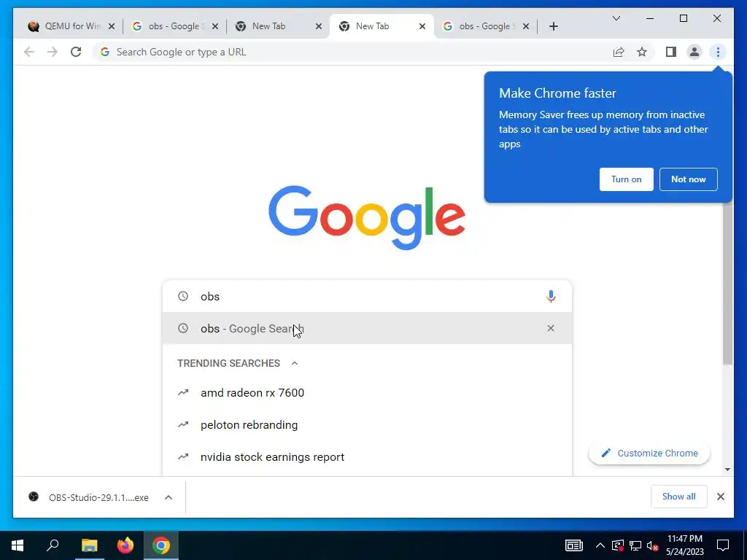Close the last 'obs - Google' tab
Screen dimensions: 747x560
tap(526, 26)
